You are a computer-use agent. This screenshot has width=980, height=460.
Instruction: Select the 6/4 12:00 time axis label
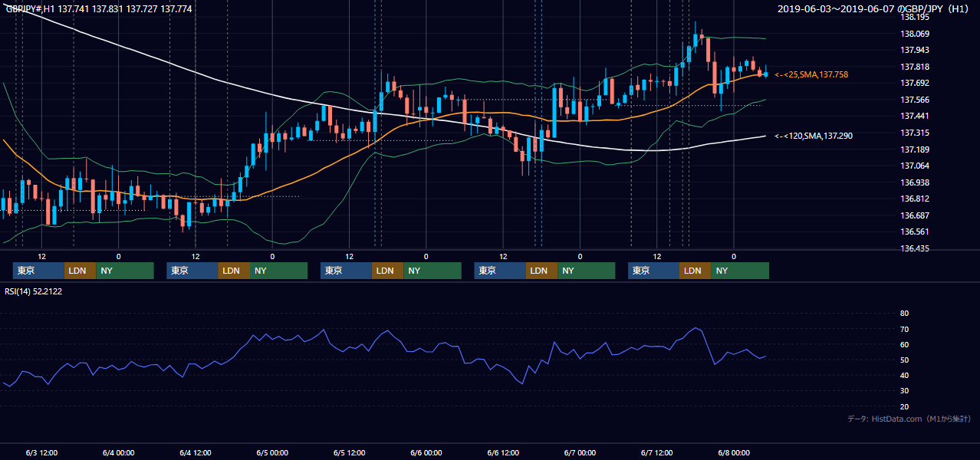[195, 452]
